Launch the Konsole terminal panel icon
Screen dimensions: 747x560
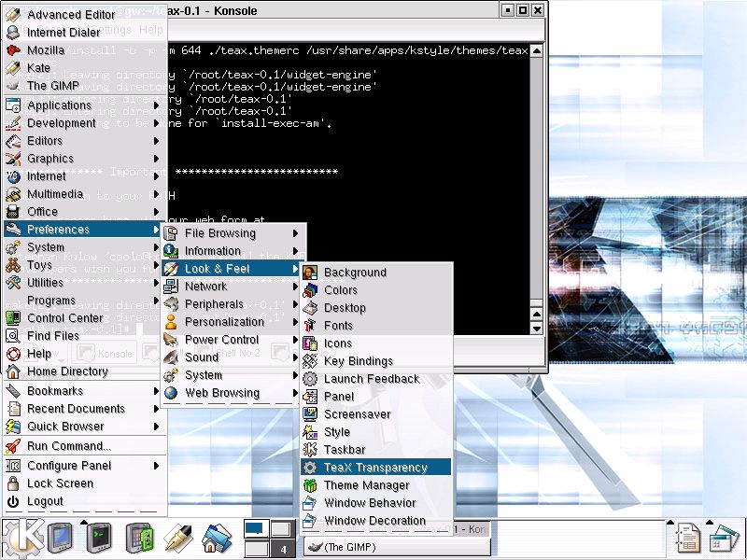click(x=99, y=539)
